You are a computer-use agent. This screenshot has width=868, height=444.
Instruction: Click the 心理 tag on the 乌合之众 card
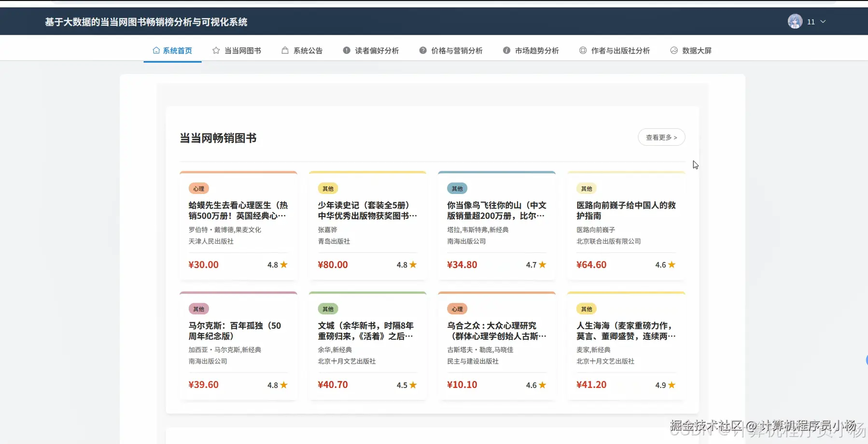[x=457, y=309]
